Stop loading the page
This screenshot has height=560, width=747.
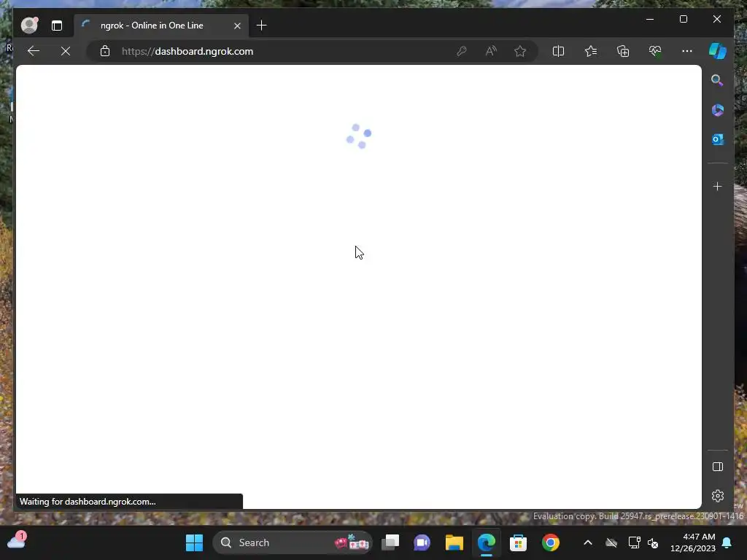coord(66,51)
